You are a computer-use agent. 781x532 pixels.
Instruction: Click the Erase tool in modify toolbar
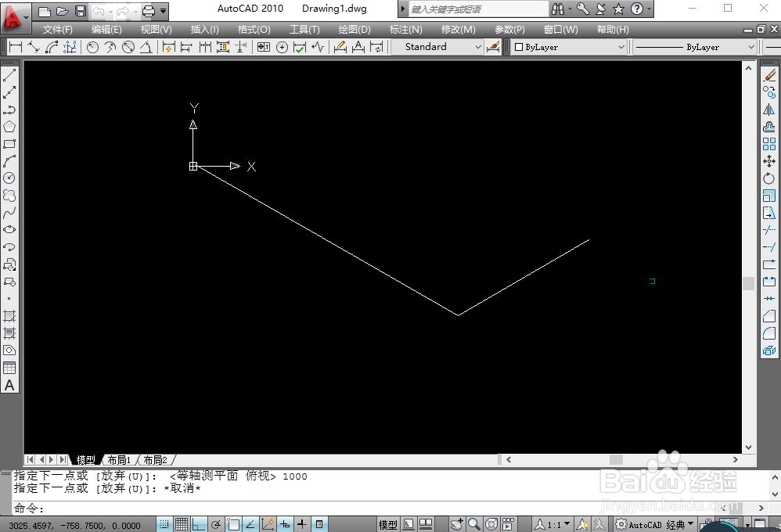pos(769,75)
